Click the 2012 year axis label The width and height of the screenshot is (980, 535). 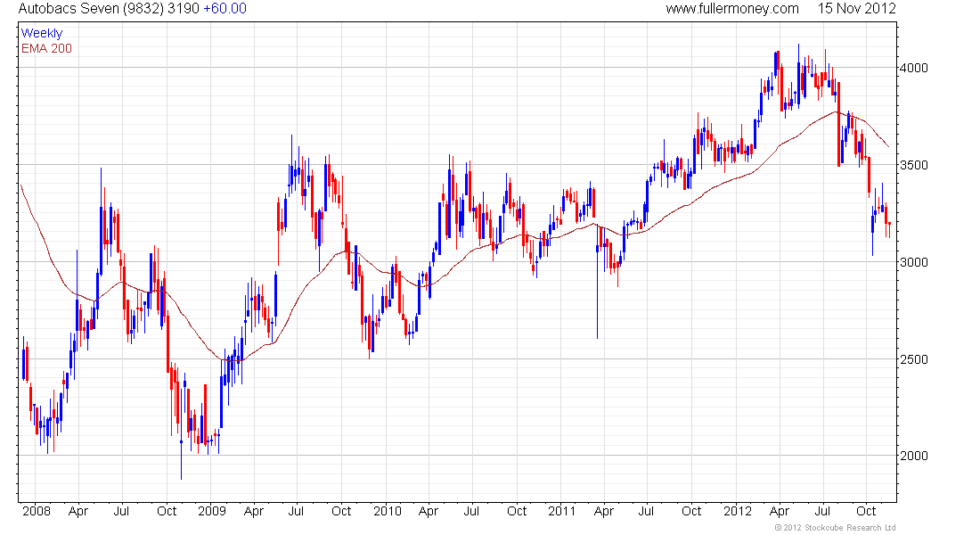[x=738, y=511]
